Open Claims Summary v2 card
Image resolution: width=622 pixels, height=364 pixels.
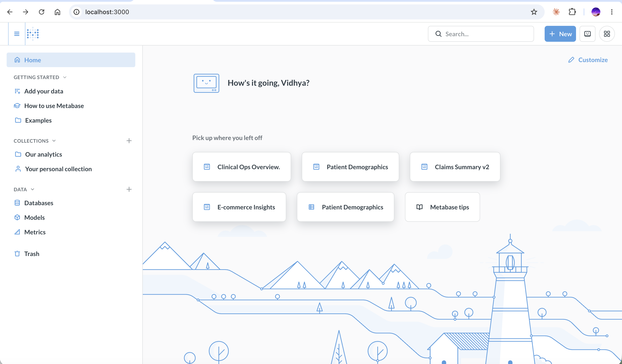pyautogui.click(x=455, y=167)
